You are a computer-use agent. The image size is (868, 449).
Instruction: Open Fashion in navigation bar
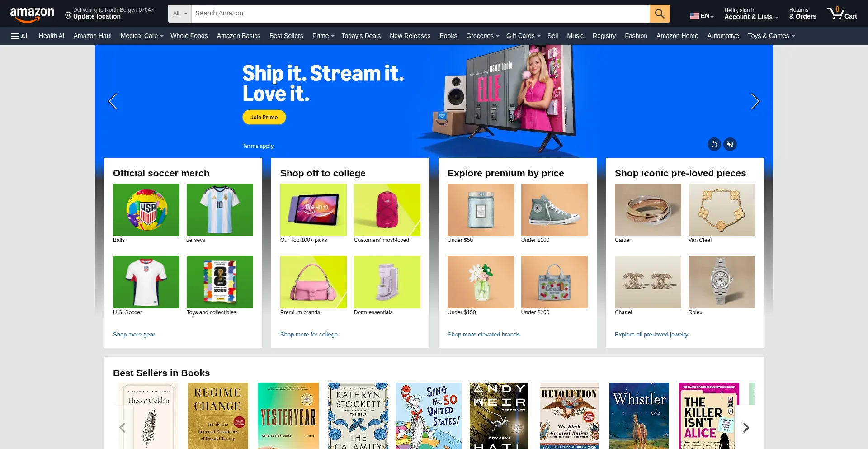(636, 36)
